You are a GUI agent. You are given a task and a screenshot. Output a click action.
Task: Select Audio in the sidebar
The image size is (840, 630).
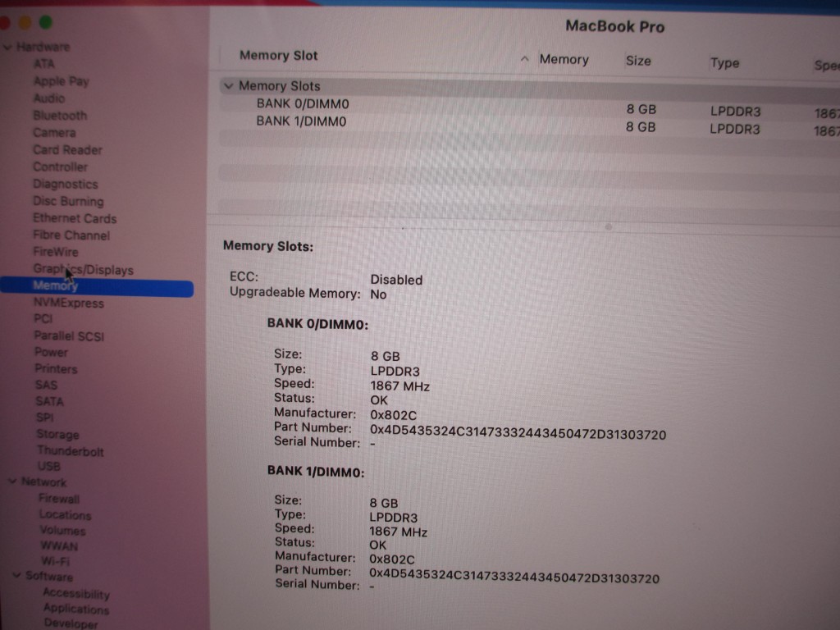click(x=48, y=98)
